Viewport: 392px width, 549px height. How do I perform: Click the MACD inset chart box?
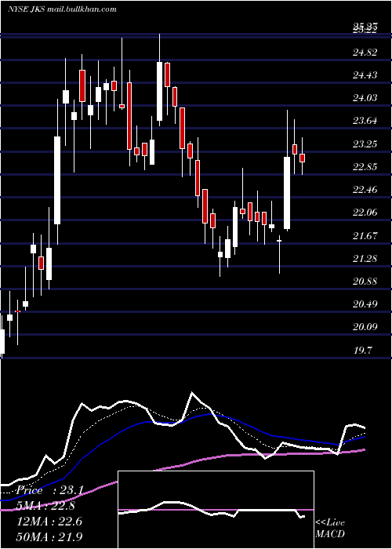coord(216,510)
